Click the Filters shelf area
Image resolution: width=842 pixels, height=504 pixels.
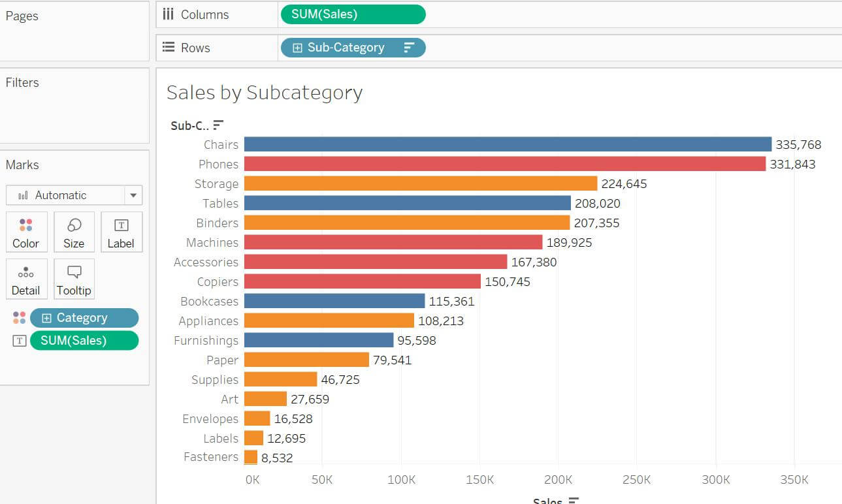point(74,106)
